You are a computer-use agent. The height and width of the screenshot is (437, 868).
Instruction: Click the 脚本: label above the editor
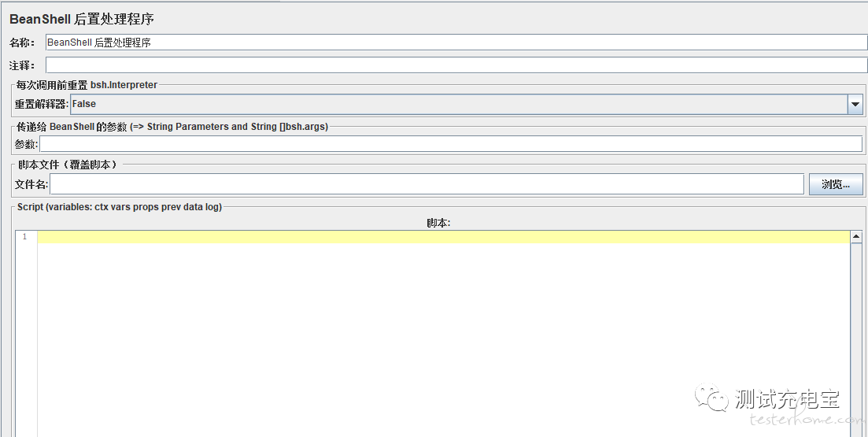(438, 223)
